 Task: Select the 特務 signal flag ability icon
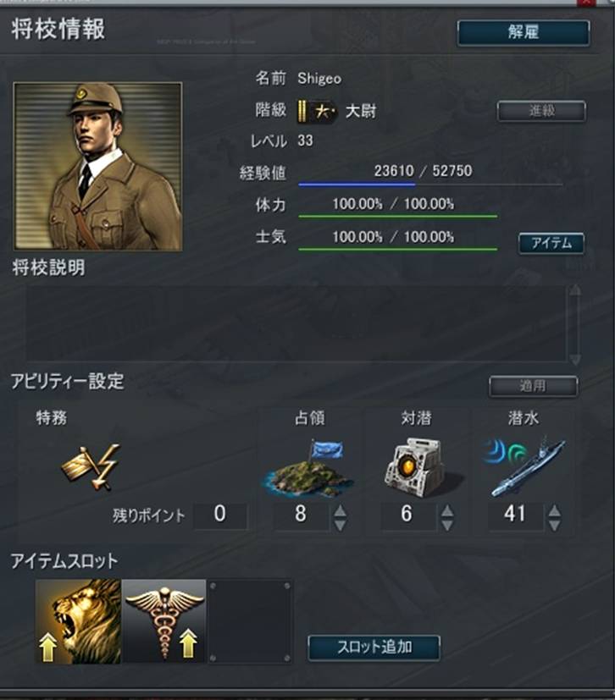click(x=91, y=467)
